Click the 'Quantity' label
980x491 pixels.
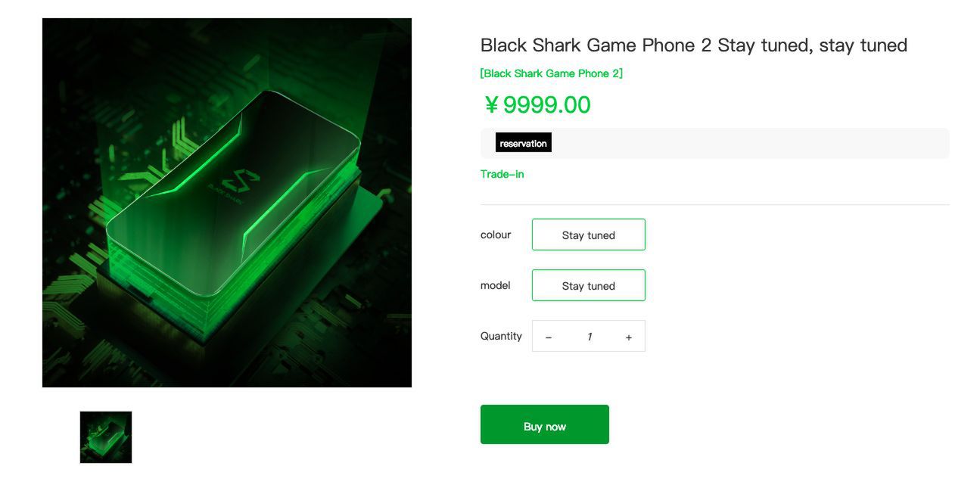click(501, 336)
